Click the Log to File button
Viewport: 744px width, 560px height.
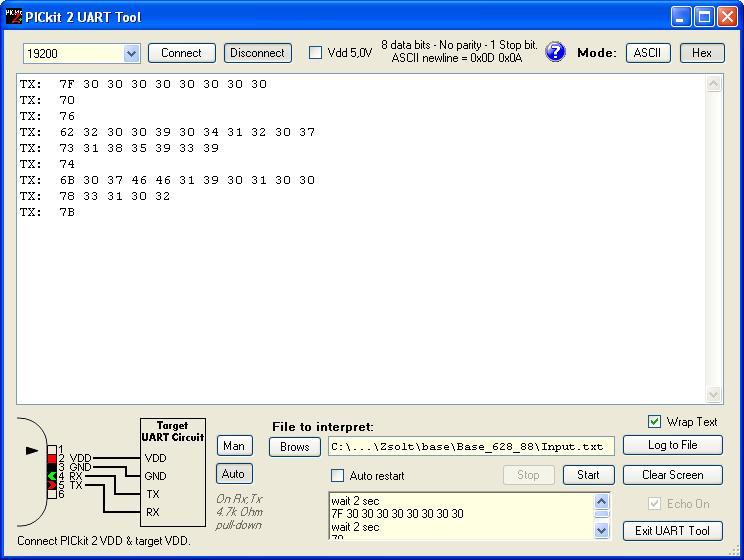point(672,445)
